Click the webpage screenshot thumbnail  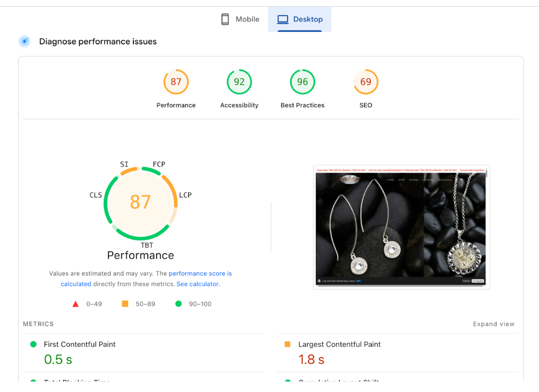click(x=401, y=227)
